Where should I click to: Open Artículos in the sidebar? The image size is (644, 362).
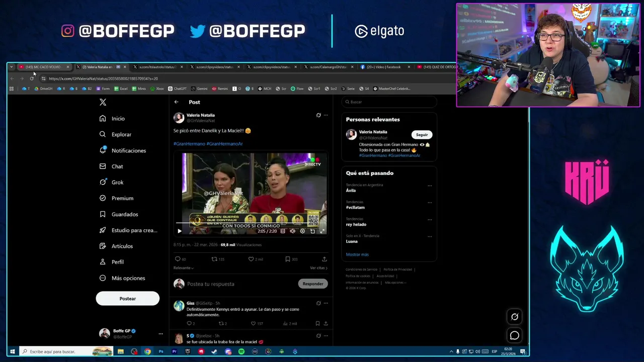[x=116, y=246]
